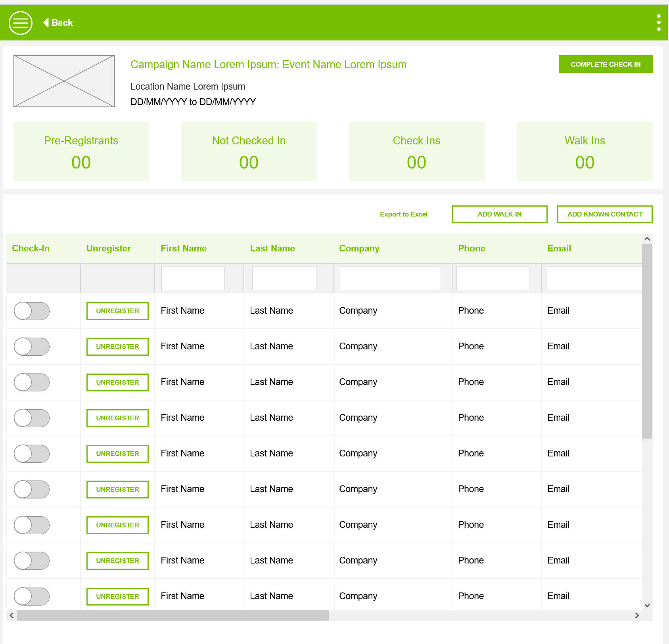Open the three-dot options menu
Screen dimensions: 669x644
point(658,23)
